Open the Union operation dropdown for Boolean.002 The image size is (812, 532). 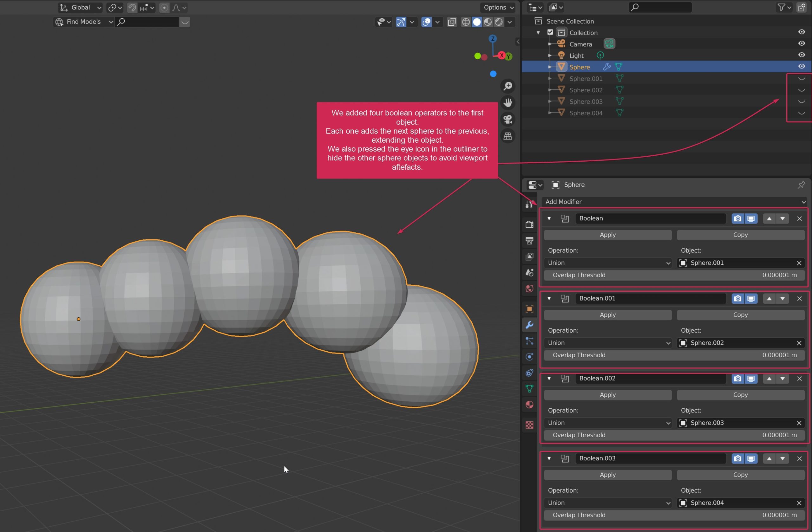(x=608, y=423)
